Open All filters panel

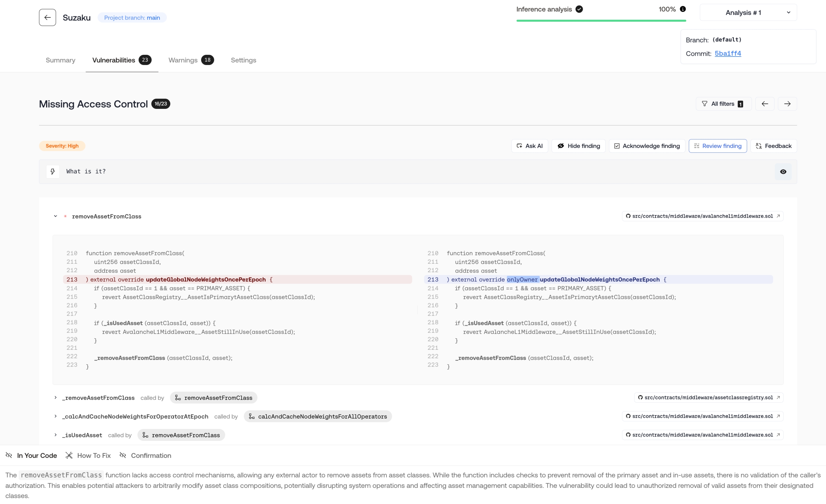pyautogui.click(x=723, y=104)
